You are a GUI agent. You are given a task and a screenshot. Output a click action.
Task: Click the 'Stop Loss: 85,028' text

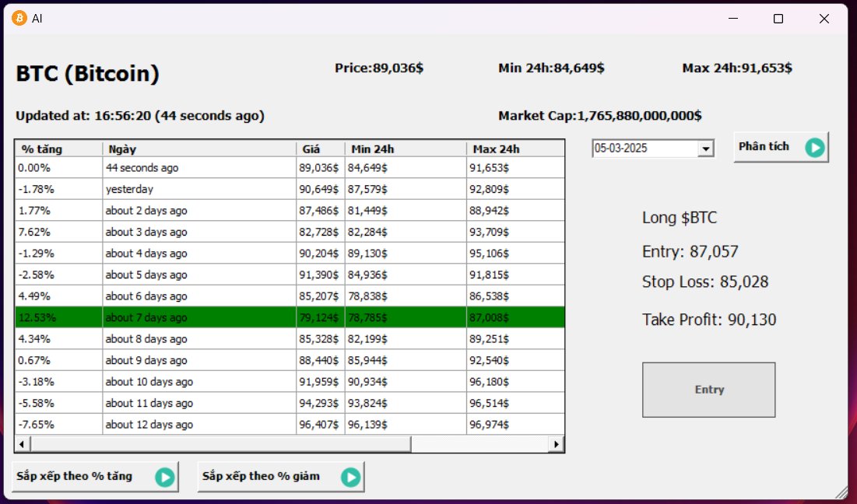[705, 282]
